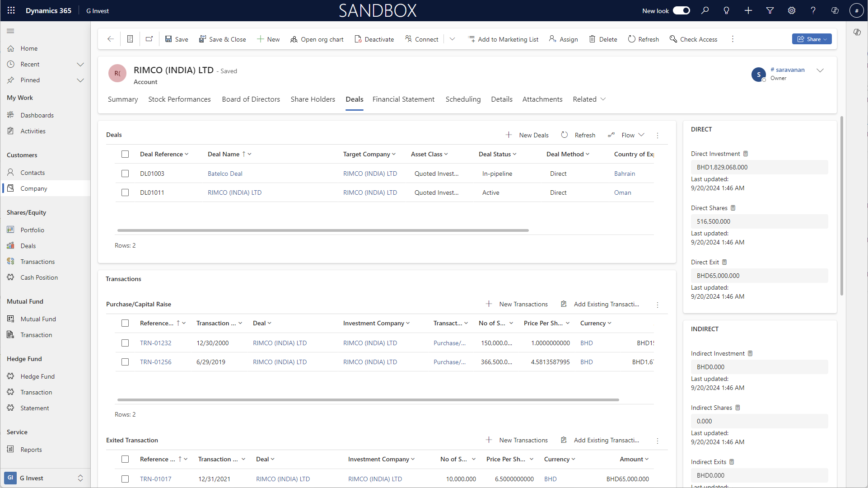The width and height of the screenshot is (868, 488).
Task: Open the settings gear icon
Action: tap(792, 10)
